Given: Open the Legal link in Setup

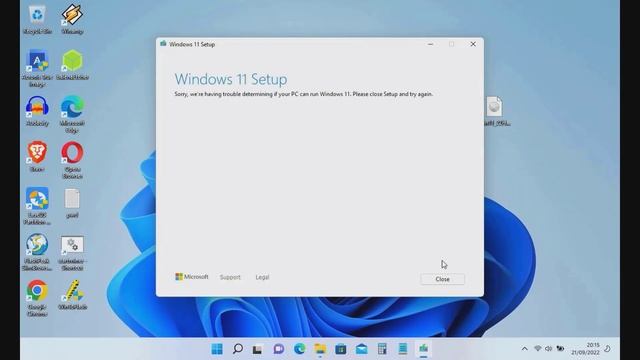Looking at the screenshot, I should (262, 277).
